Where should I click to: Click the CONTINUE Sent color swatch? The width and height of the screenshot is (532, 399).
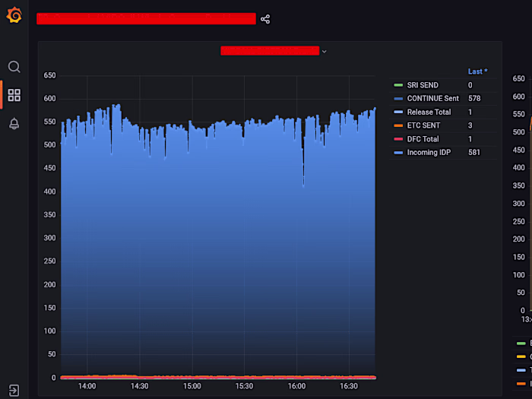[x=398, y=99]
